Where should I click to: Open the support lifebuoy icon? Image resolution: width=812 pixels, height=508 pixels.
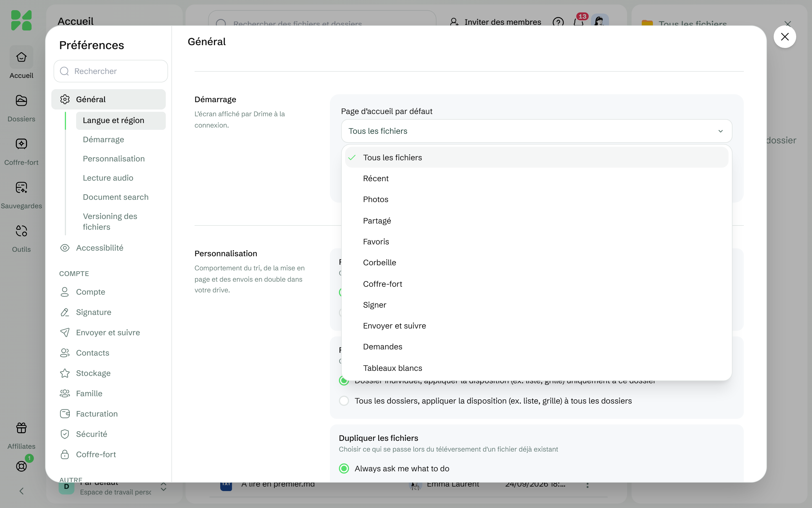coord(21,466)
